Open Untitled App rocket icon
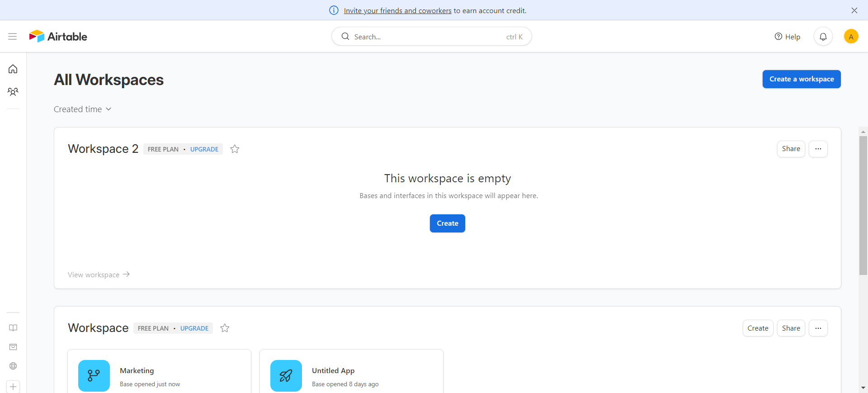The width and height of the screenshot is (868, 393). [x=286, y=376]
